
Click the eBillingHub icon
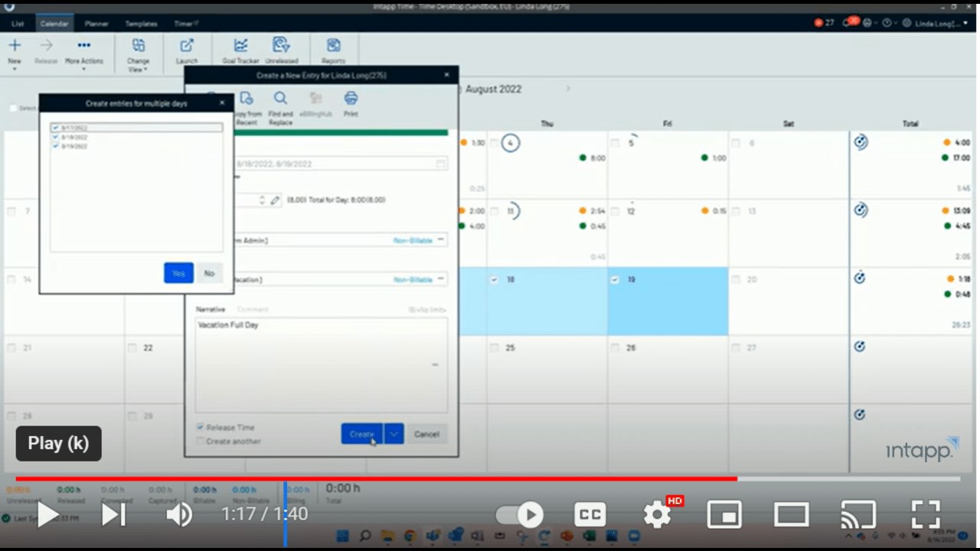pyautogui.click(x=315, y=99)
